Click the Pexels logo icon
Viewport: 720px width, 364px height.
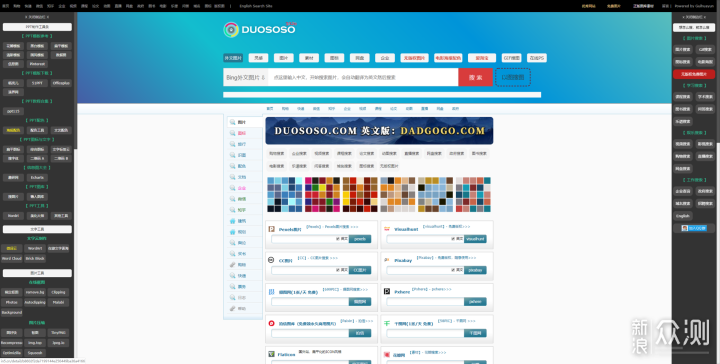coord(271,229)
